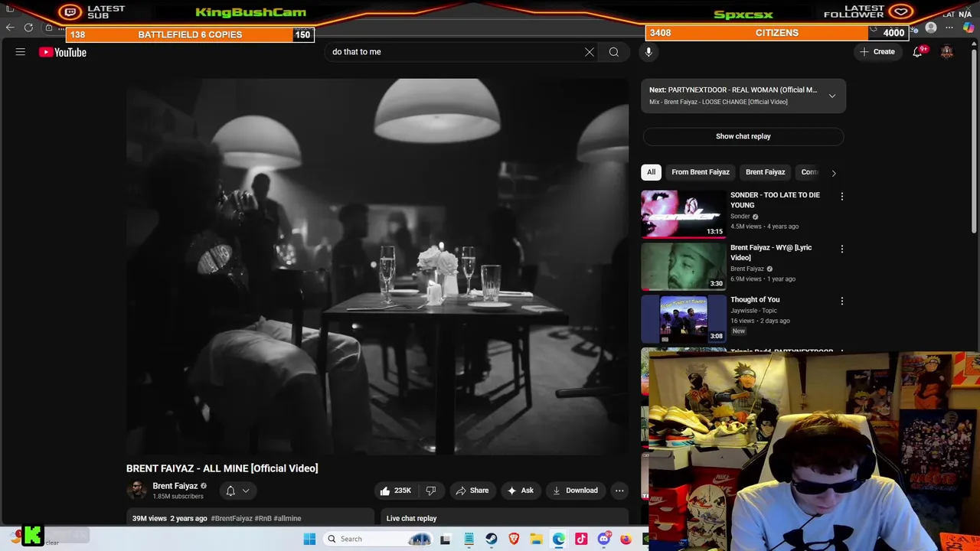Click the ALL MINE video player
The height and width of the screenshot is (551, 980).
[377, 266]
